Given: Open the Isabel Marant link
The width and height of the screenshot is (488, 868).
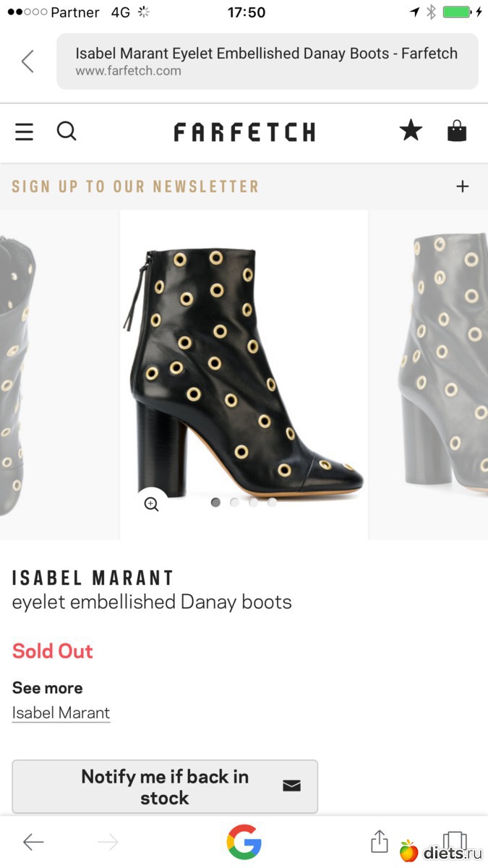Looking at the screenshot, I should [61, 712].
